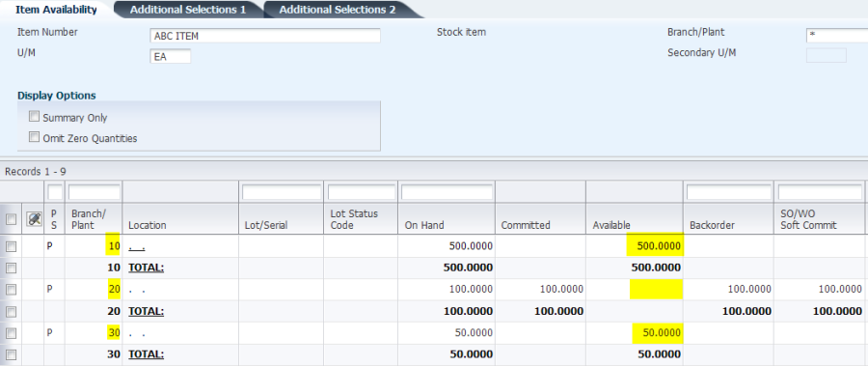Select row checkbox for Branch/Plant 20 TOTAL line

[x=11, y=312]
